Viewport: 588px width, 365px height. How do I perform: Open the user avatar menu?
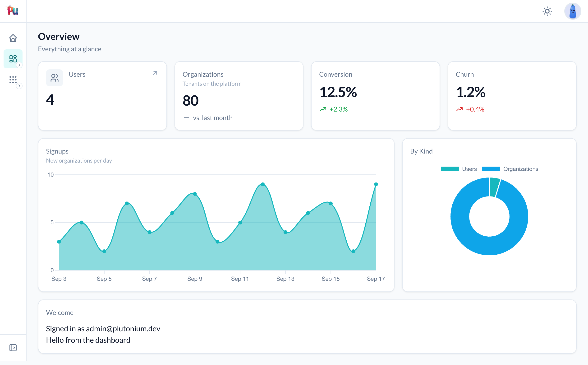(573, 11)
